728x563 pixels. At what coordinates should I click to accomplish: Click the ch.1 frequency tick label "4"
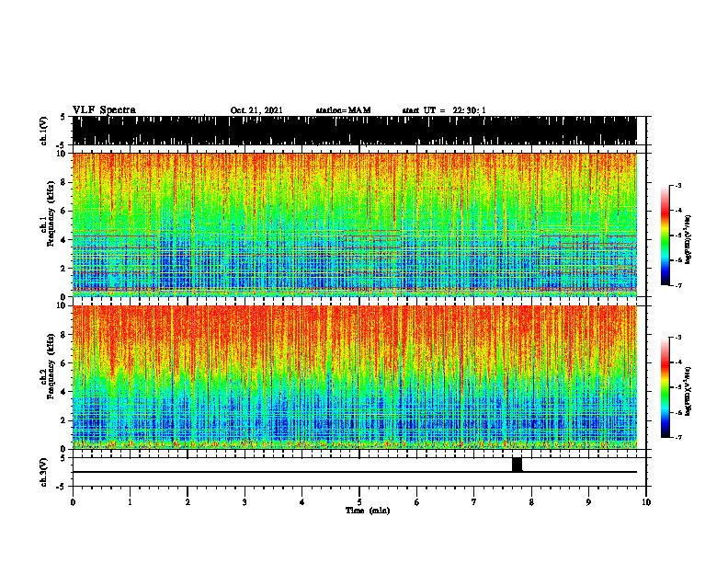[x=64, y=240]
